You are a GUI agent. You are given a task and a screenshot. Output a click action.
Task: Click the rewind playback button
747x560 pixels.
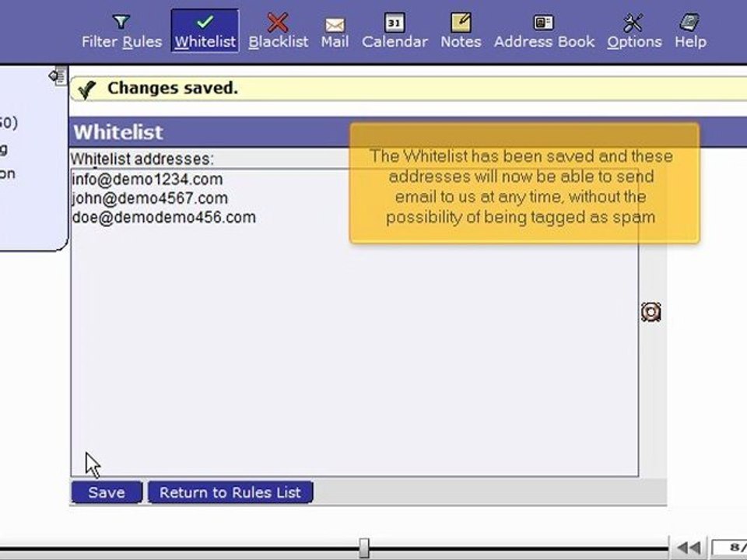[689, 548]
